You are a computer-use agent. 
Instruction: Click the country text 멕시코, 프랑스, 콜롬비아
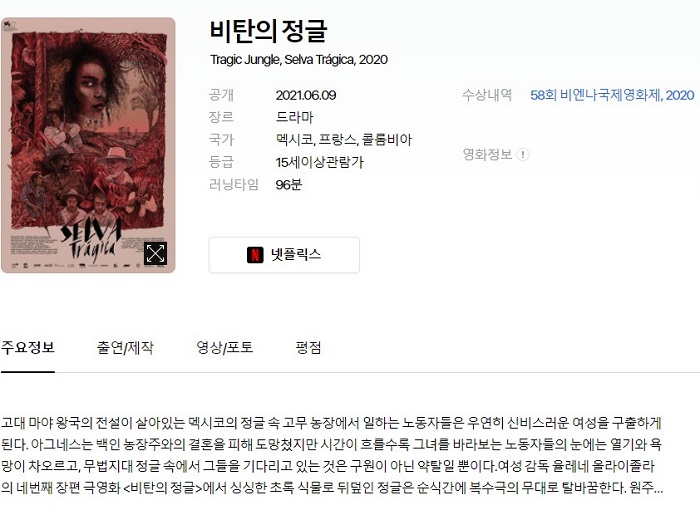pyautogui.click(x=344, y=140)
